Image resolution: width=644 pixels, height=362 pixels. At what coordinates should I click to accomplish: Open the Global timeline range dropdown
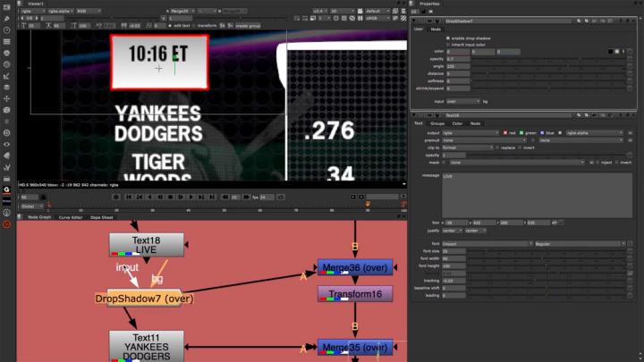31,206
